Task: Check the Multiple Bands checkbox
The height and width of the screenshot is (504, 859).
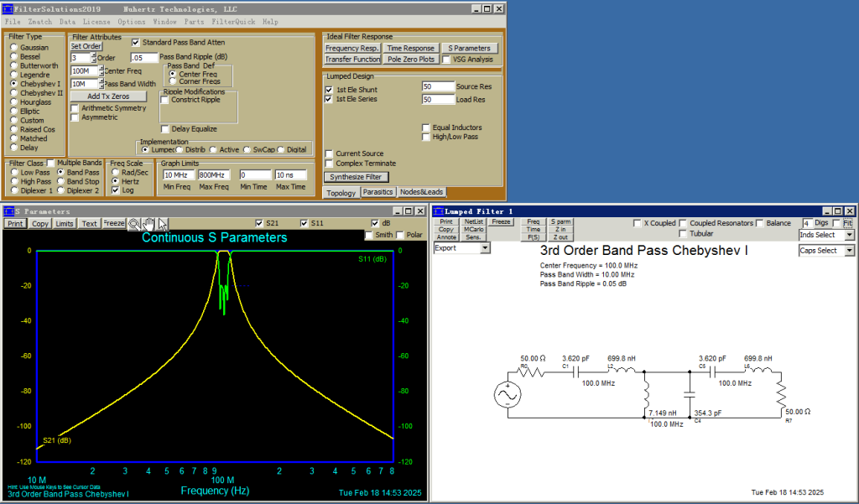Action: (50, 164)
